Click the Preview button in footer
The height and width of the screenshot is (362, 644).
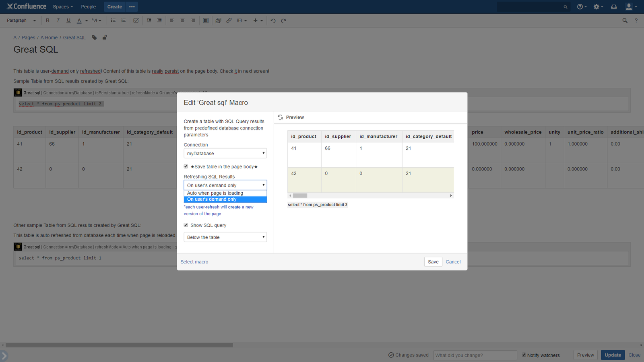point(585,355)
